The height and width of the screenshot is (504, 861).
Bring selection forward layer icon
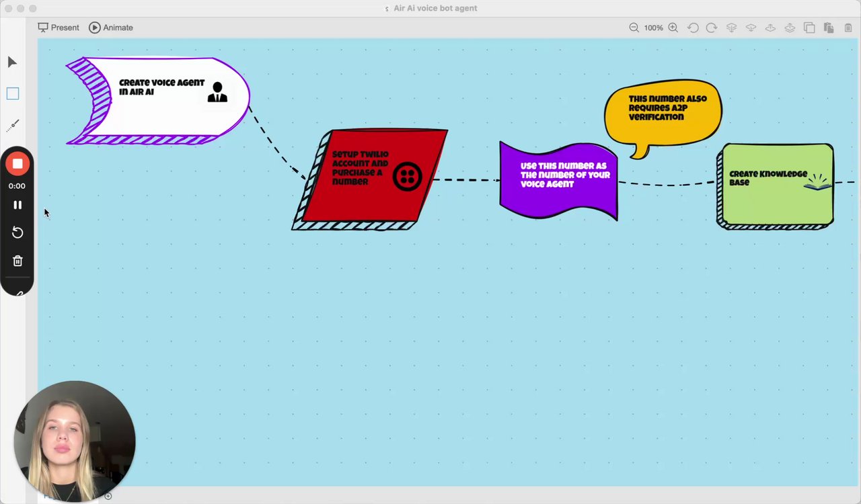pyautogui.click(x=771, y=28)
